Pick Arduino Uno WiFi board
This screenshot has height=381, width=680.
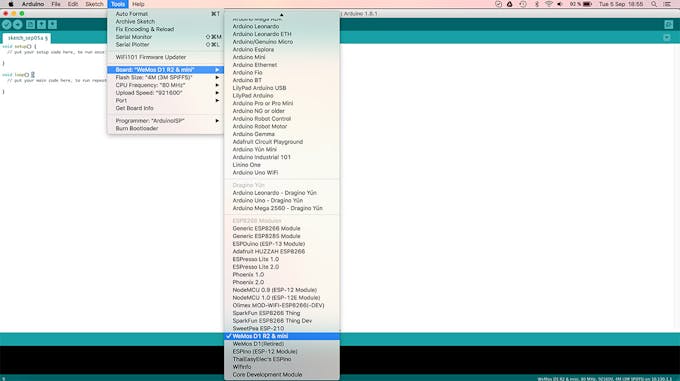pyautogui.click(x=282, y=173)
